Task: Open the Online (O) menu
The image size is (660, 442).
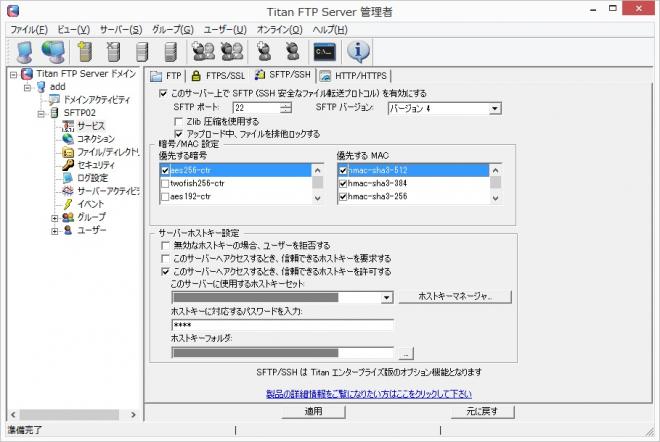Action: tap(279, 29)
